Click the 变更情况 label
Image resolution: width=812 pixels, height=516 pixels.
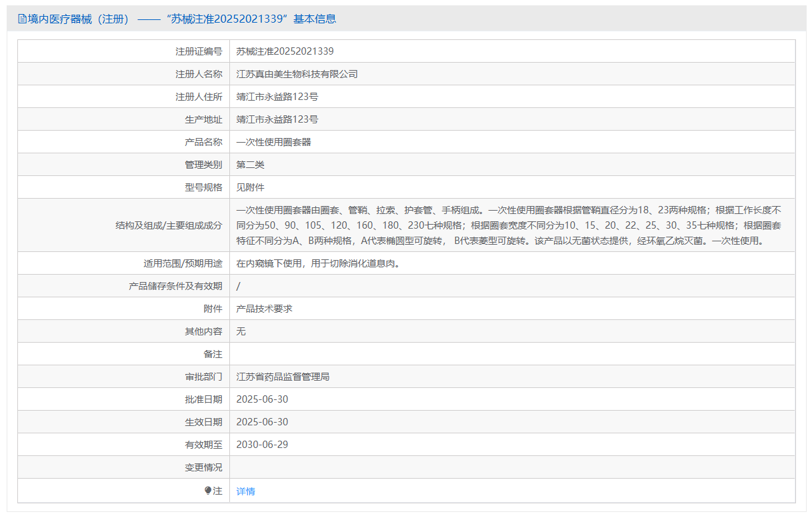click(x=203, y=467)
